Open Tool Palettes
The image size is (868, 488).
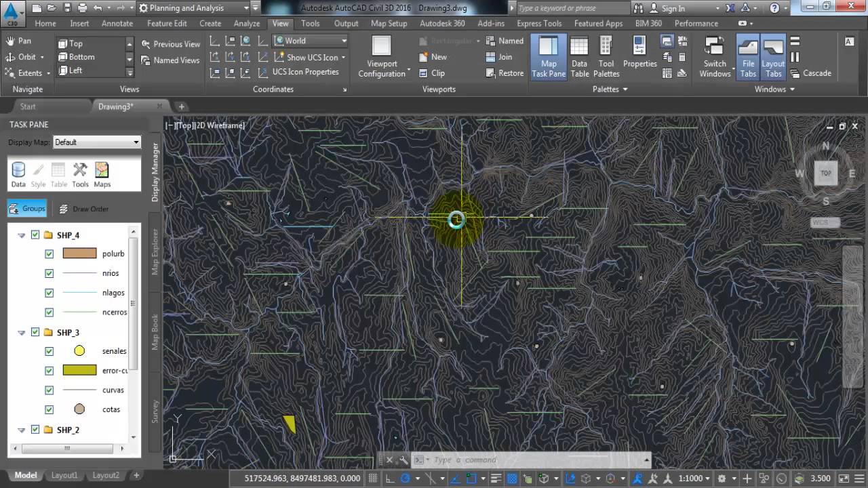pos(606,57)
